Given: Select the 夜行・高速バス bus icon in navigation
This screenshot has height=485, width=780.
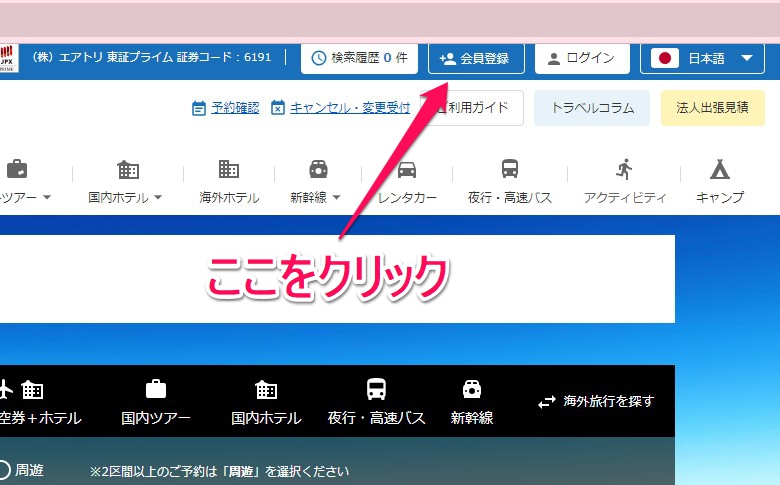Looking at the screenshot, I should [x=510, y=169].
